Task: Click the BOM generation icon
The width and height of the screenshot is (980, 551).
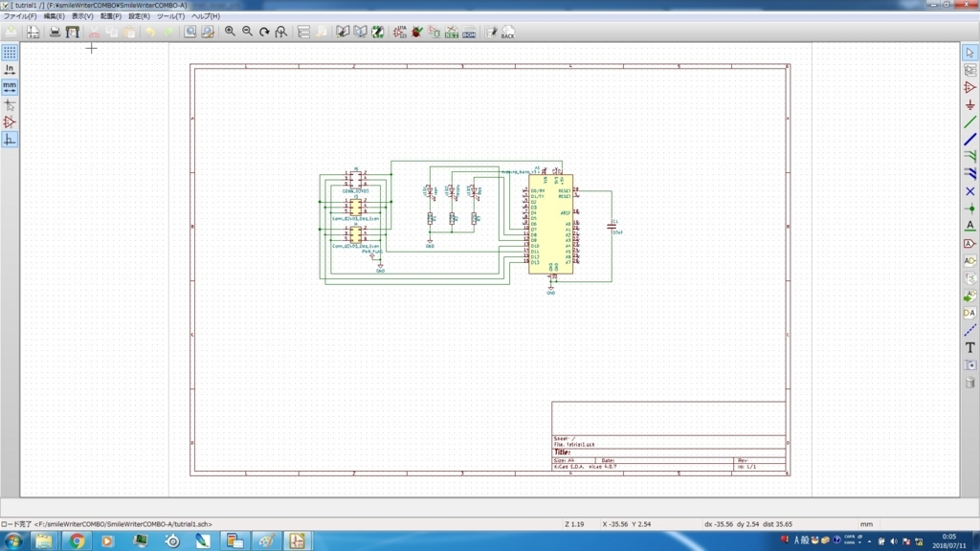Action: coord(469,32)
